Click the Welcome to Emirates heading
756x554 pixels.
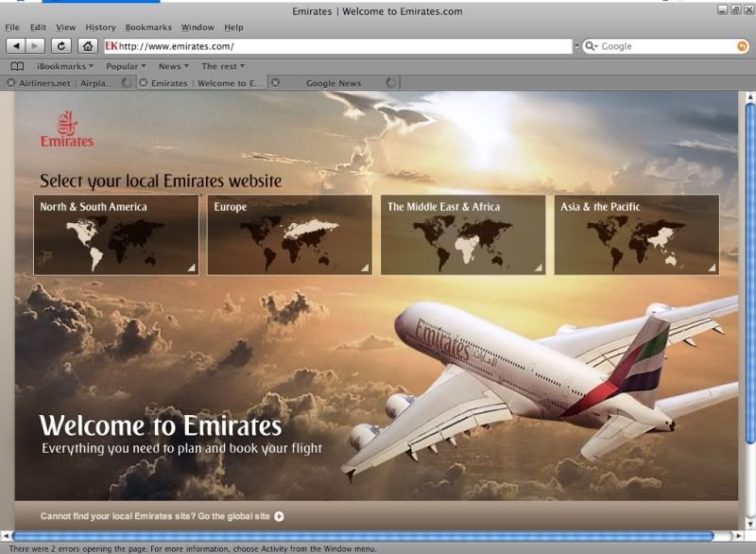click(161, 426)
